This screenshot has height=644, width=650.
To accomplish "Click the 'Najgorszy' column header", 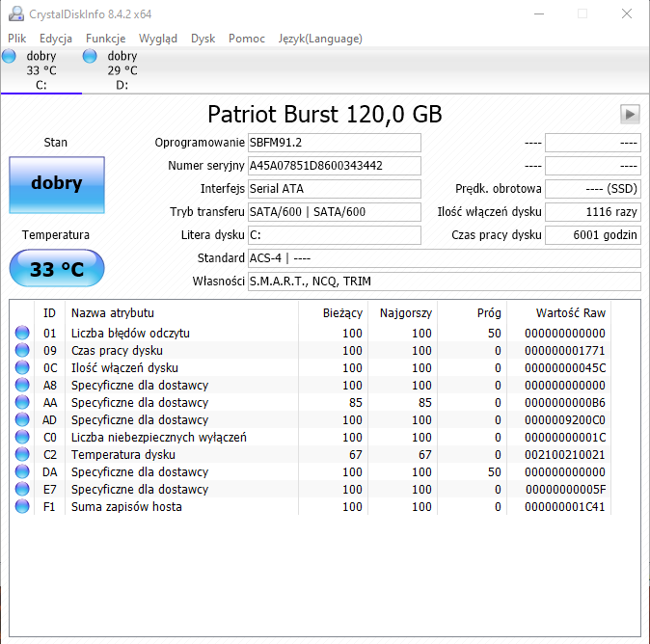I will 402,313.
